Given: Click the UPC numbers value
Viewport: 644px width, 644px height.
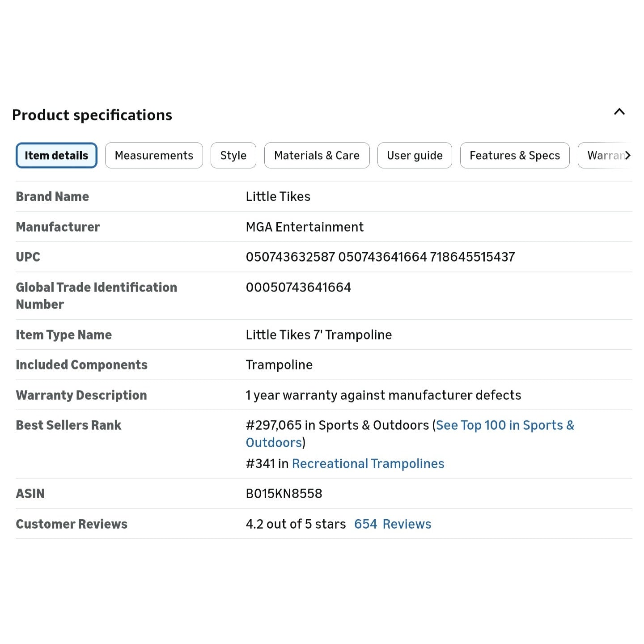Looking at the screenshot, I should point(381,257).
